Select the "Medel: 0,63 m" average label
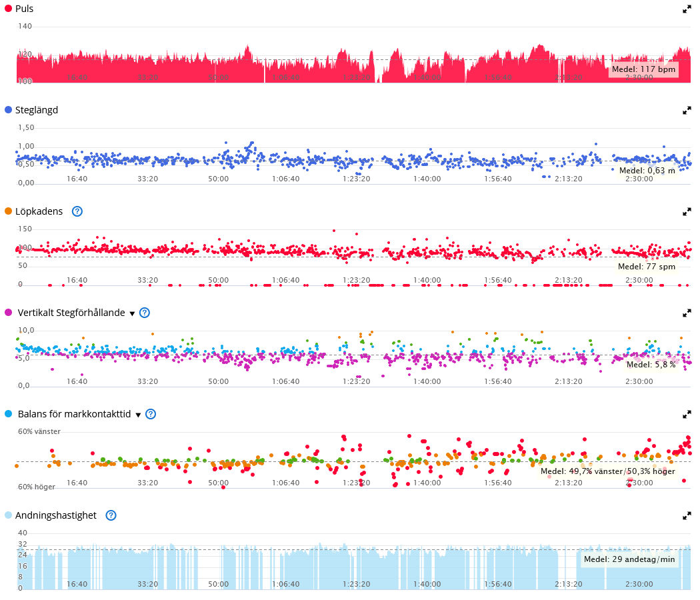Screen dimensions: 700x600 (647, 171)
